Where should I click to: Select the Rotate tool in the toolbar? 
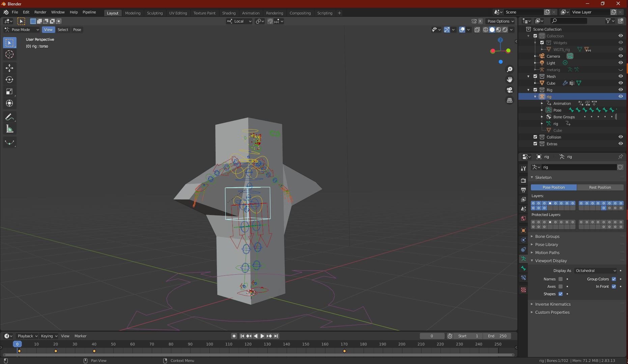[9, 80]
